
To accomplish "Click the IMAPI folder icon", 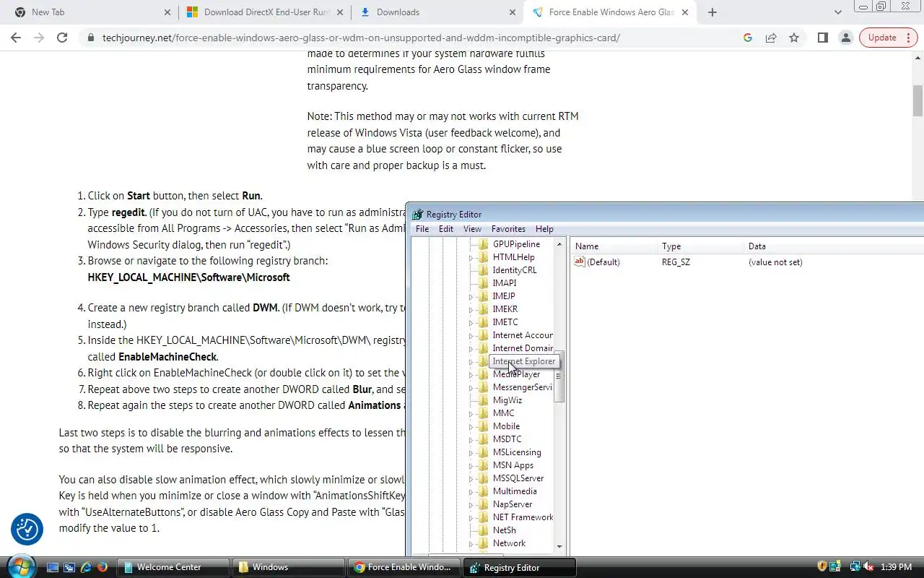I will tap(484, 283).
